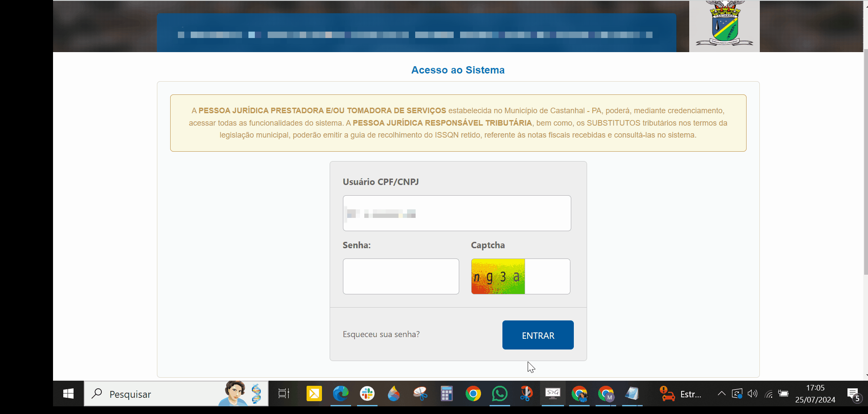Image resolution: width=868 pixels, height=414 pixels.
Task: Open the yellow envelope app in taskbar
Action: [314, 393]
